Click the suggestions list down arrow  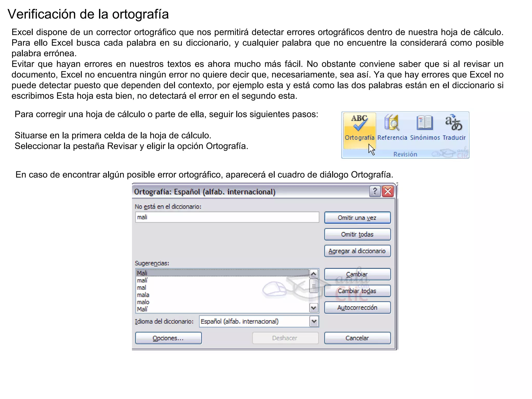click(314, 308)
